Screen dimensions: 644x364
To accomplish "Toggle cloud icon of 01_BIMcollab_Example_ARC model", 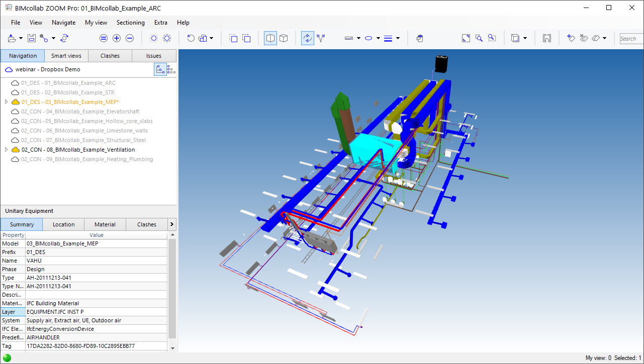I will tap(16, 83).
